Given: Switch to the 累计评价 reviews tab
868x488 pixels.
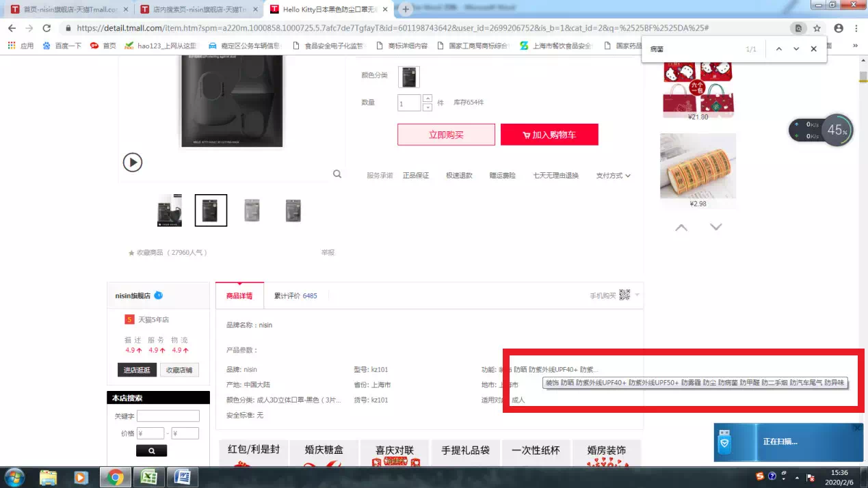Looking at the screenshot, I should coord(295,296).
